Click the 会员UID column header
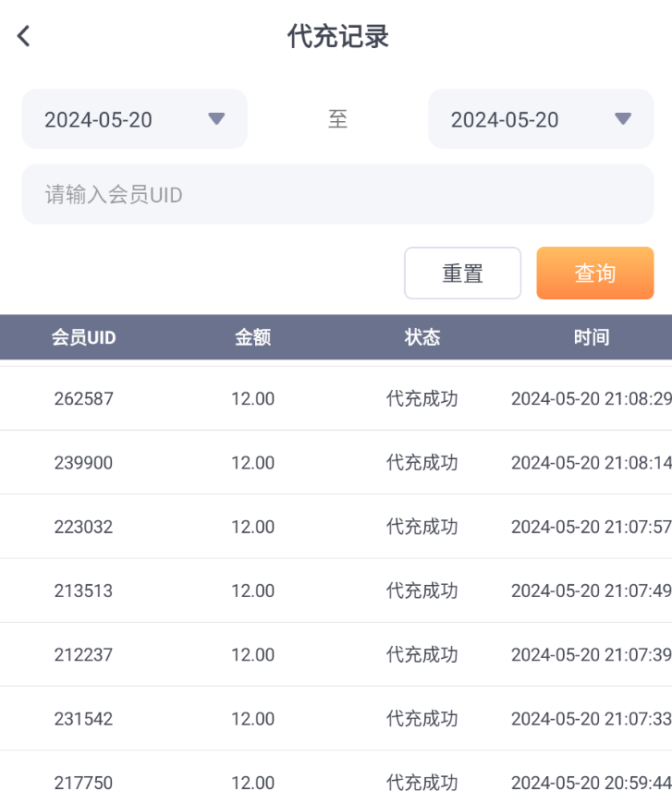Image resolution: width=672 pixels, height=803 pixels. pos(83,337)
